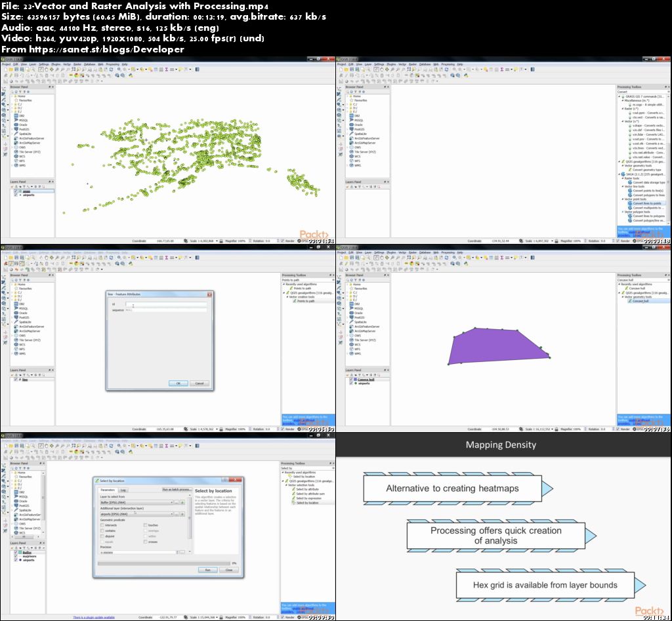Click green iterate icon beside Buffer layer combo

pos(182,502)
